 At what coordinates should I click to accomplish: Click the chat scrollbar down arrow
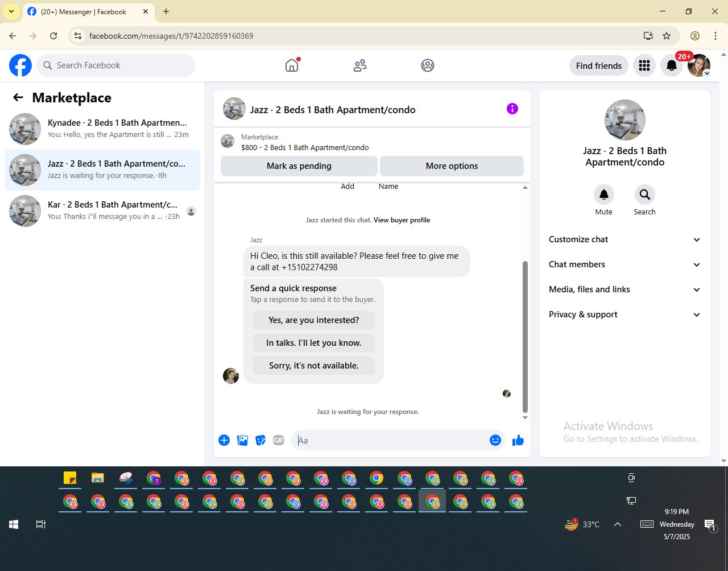[525, 418]
